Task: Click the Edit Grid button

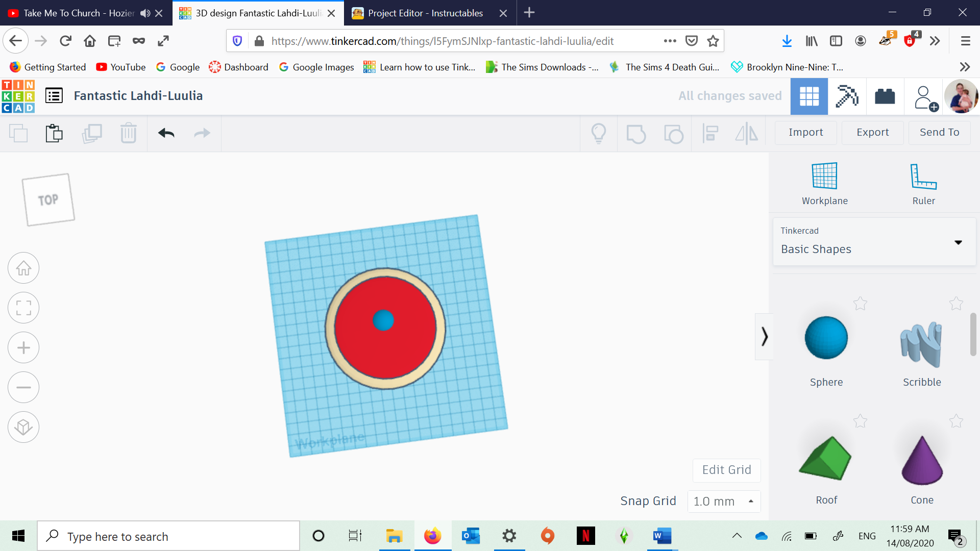Action: tap(726, 470)
